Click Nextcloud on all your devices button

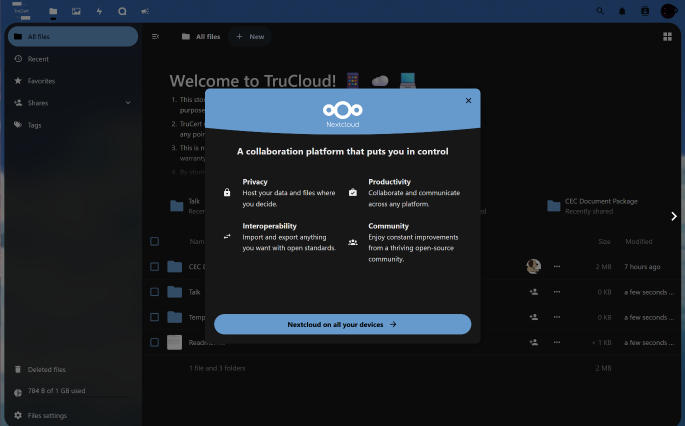[x=342, y=324]
